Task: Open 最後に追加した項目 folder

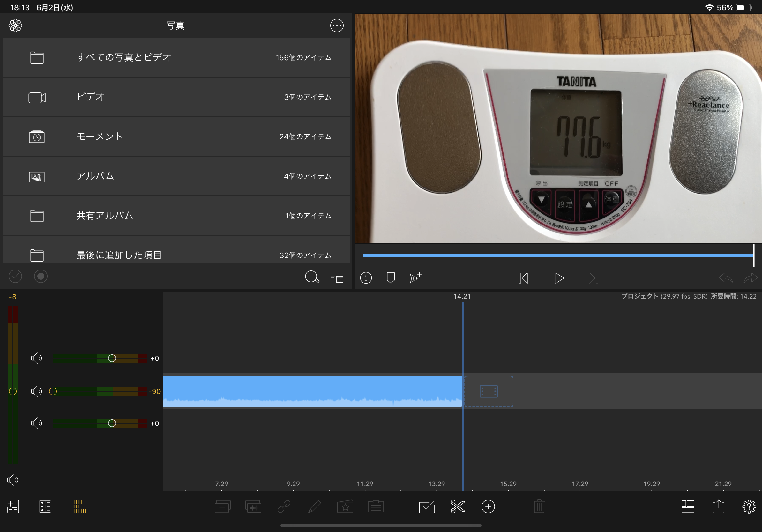Action: click(x=176, y=250)
